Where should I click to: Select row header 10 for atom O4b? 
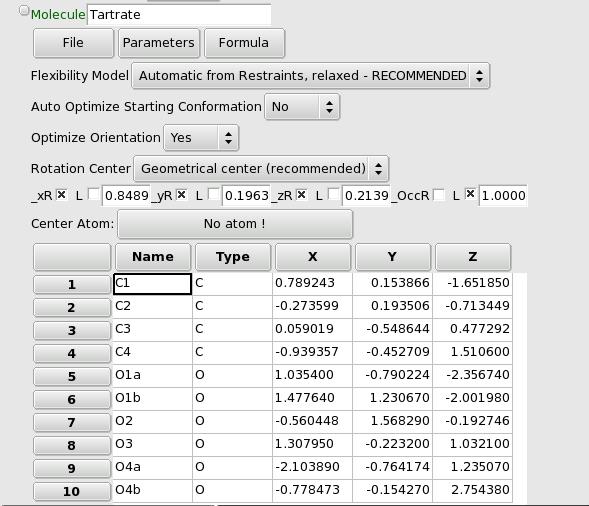click(x=72, y=491)
